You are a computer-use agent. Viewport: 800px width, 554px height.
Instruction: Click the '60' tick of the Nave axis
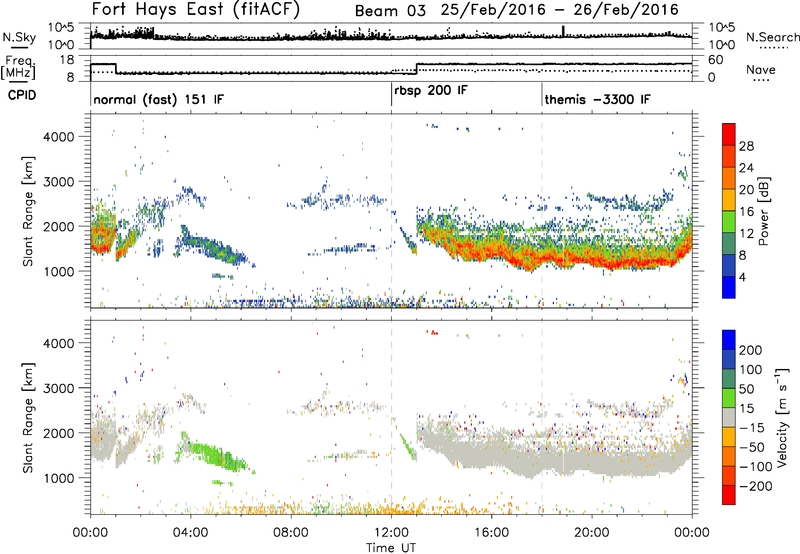[x=716, y=60]
